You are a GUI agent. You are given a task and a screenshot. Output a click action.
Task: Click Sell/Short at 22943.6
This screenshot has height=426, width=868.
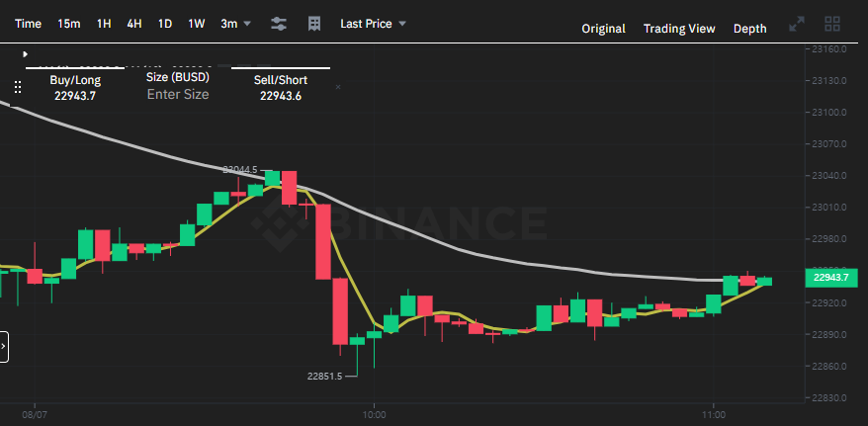click(x=281, y=87)
